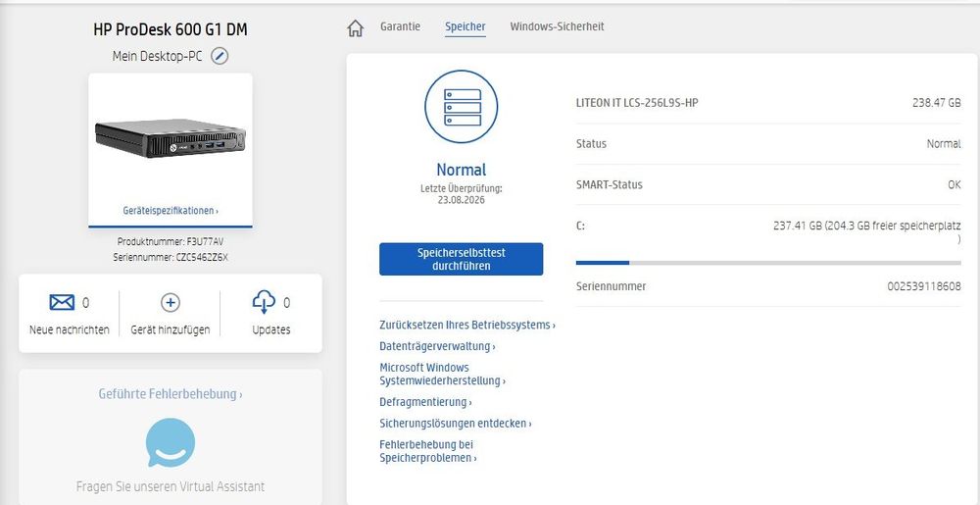Click the Seriennummer CZC5462Z6X text
The width and height of the screenshot is (980, 505).
(171, 257)
